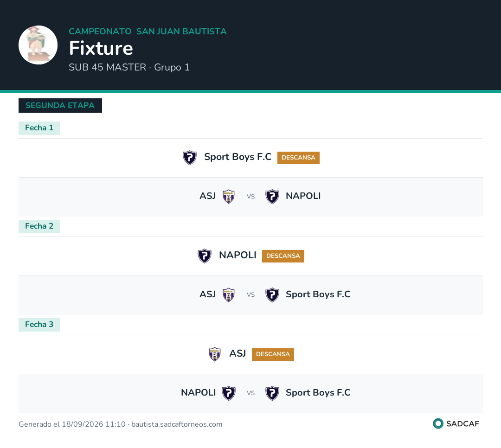
Task: Click the DESCANSA badge beside Sport Boys F.C
Action: (298, 158)
